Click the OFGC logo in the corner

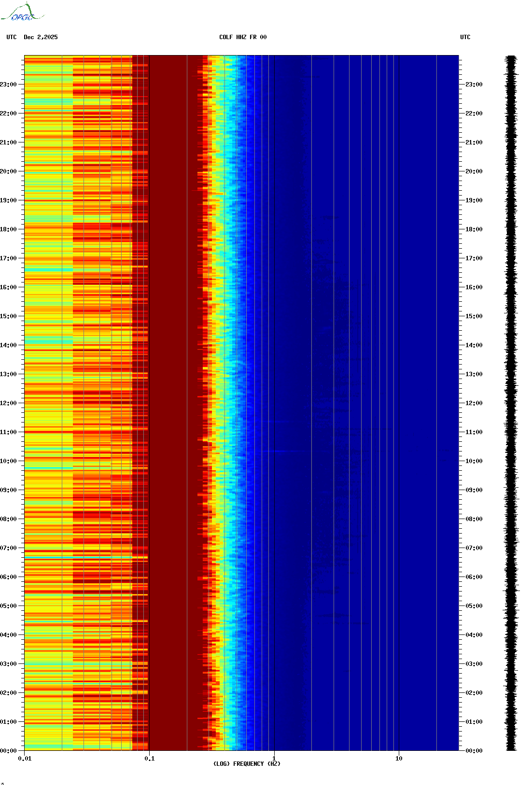pyautogui.click(x=22, y=13)
